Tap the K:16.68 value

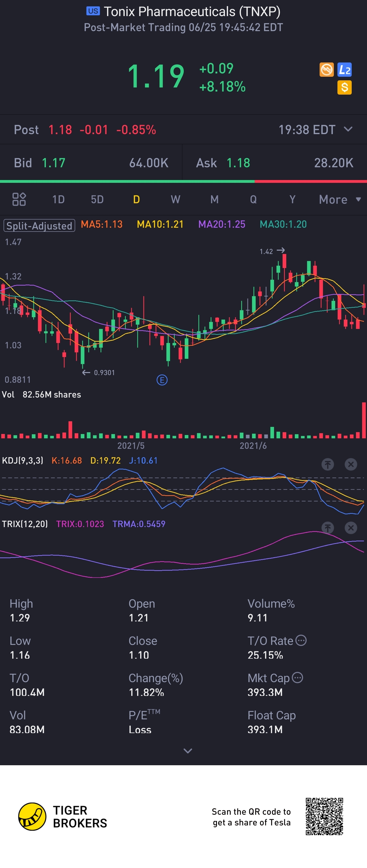coord(67,461)
